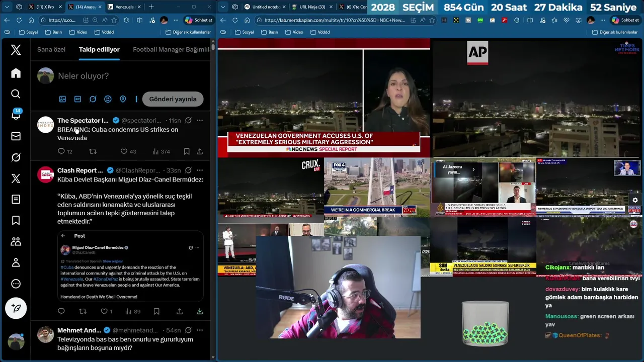
Task: Switch to the Sana özel tab
Action: 51,49
